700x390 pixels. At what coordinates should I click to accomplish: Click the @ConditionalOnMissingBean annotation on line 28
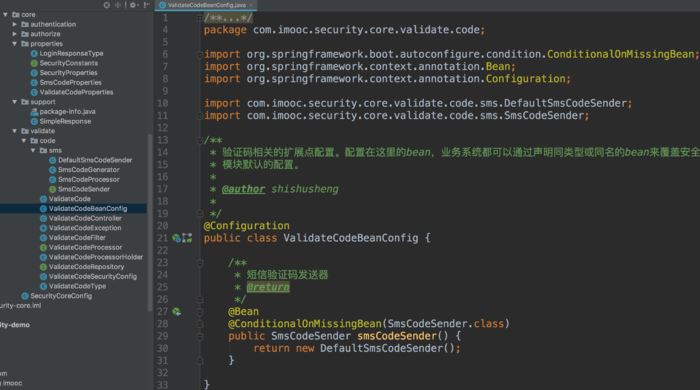click(305, 324)
